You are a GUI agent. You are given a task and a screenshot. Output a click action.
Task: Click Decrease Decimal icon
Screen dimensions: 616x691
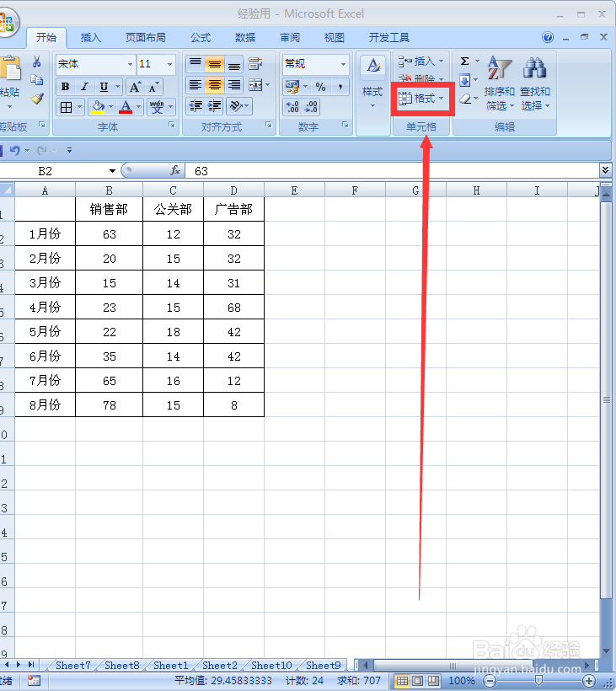(x=311, y=107)
